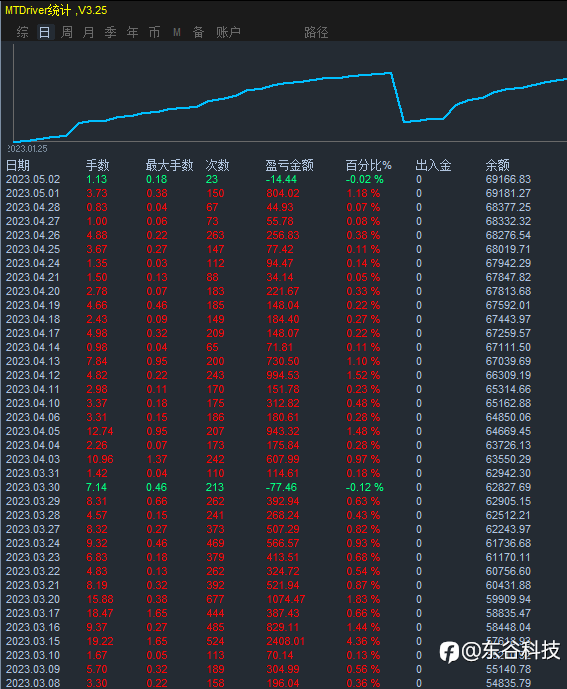
Task: Click the 2023.01.25 chart start date
Action: [x=27, y=149]
